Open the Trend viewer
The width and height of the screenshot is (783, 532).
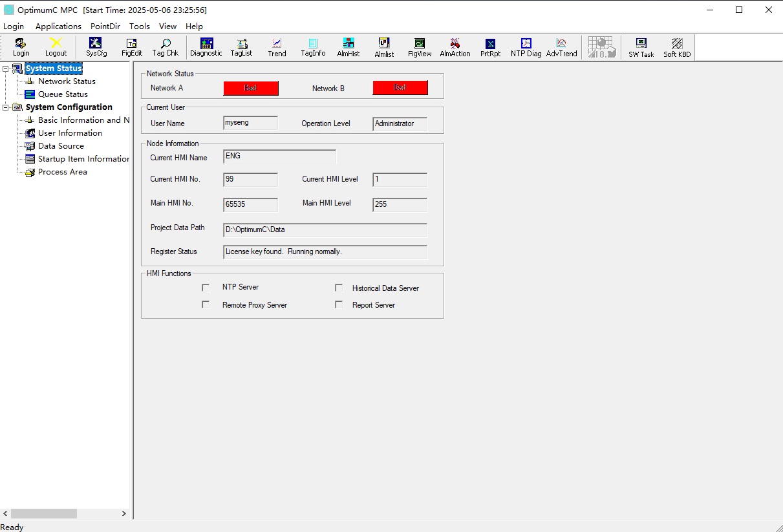(277, 47)
